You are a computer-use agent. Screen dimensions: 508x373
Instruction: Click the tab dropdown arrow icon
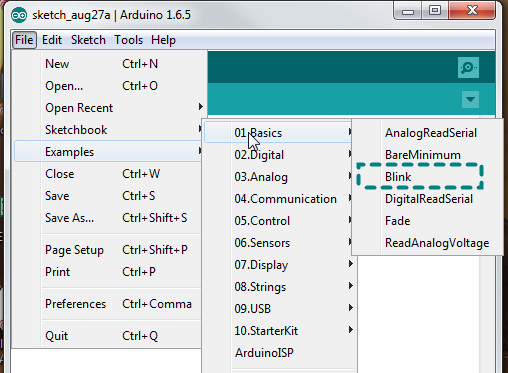pos(470,99)
